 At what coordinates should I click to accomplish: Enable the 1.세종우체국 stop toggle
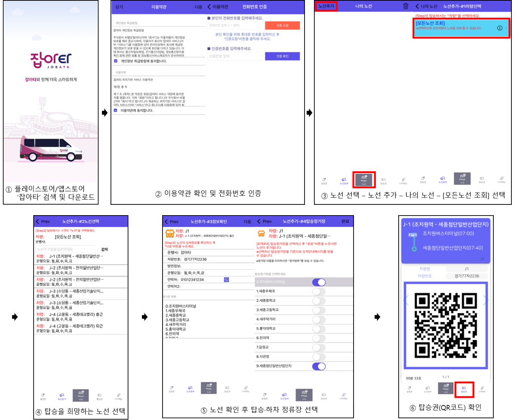tap(319, 291)
